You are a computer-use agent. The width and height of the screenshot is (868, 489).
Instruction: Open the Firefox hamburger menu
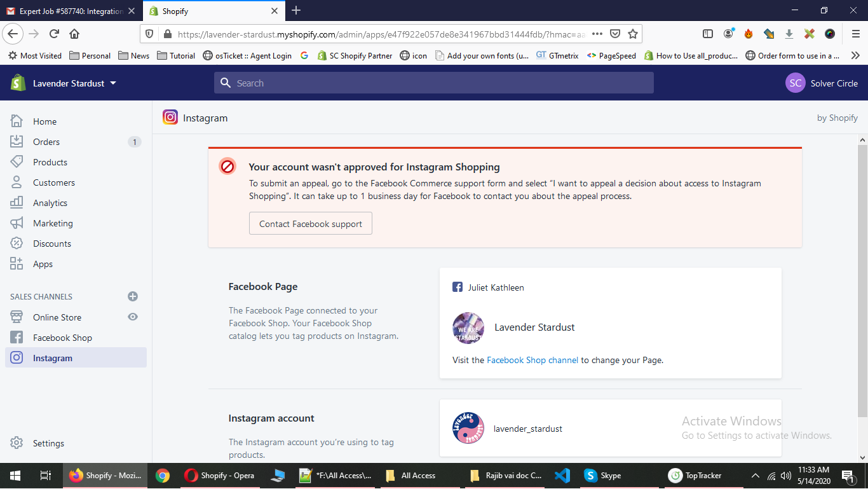pos(856,34)
